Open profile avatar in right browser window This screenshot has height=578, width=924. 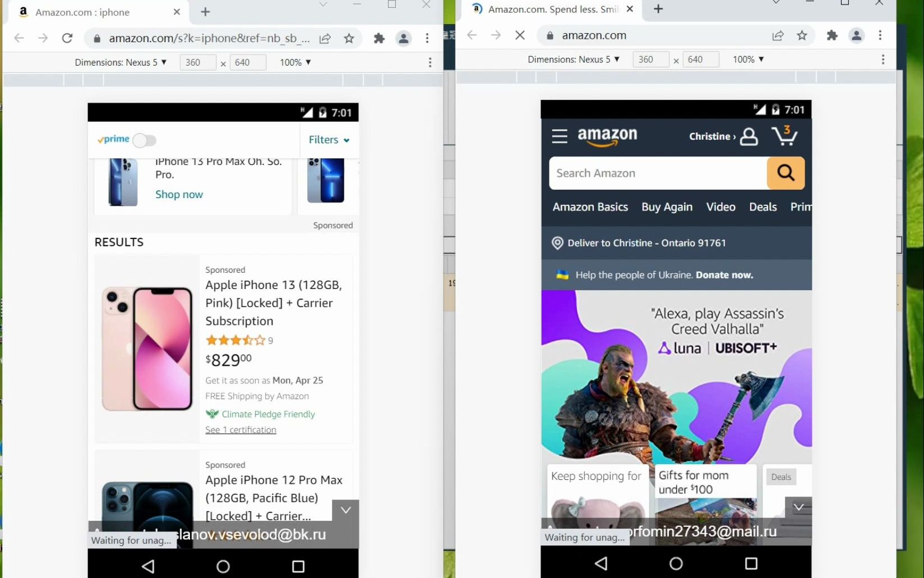(856, 35)
